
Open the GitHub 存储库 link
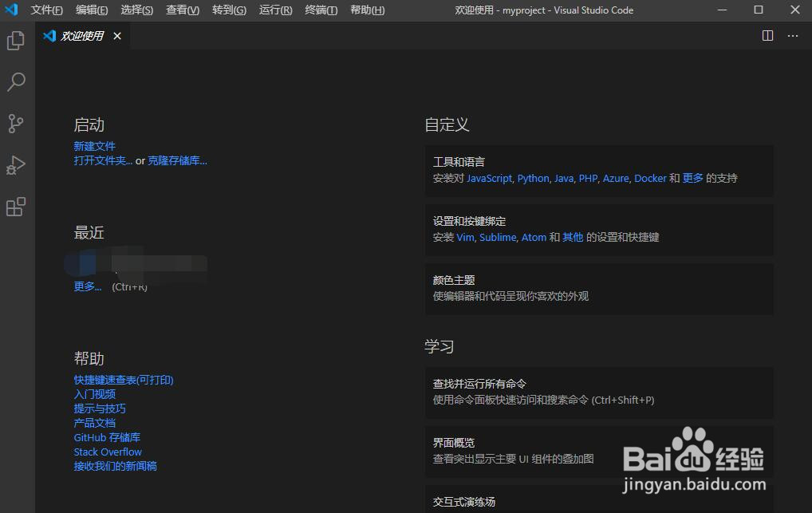107,437
